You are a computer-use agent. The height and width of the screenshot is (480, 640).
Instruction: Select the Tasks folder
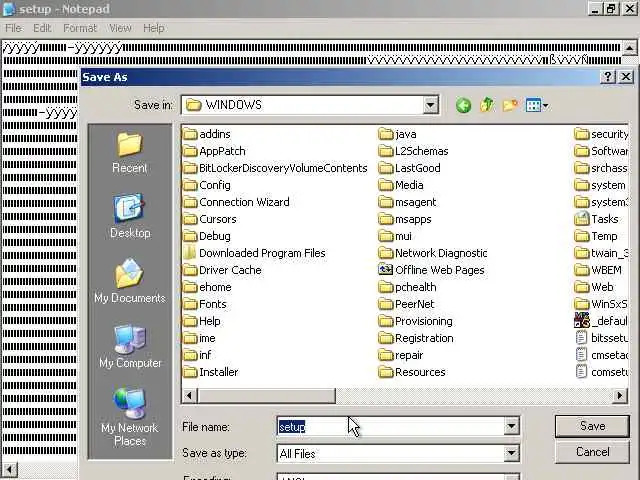[x=596, y=219]
